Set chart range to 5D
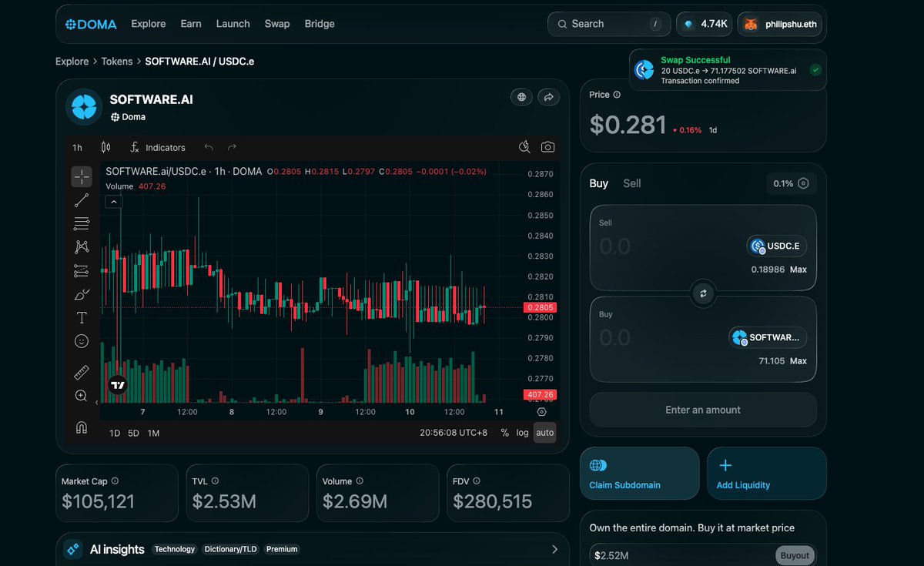This screenshot has width=924, height=566. (x=133, y=433)
